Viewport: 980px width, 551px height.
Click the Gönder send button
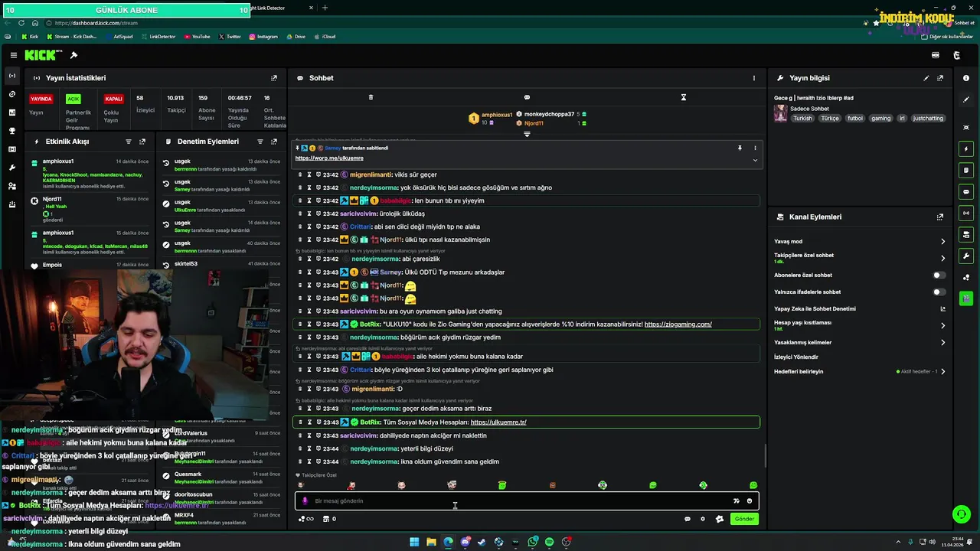coord(744,519)
